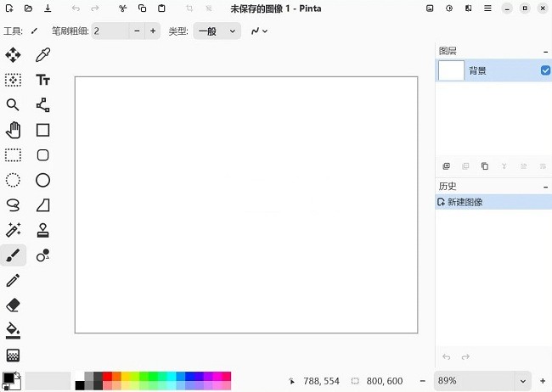
Task: Select the Rectangle shape tool
Action: click(43, 130)
